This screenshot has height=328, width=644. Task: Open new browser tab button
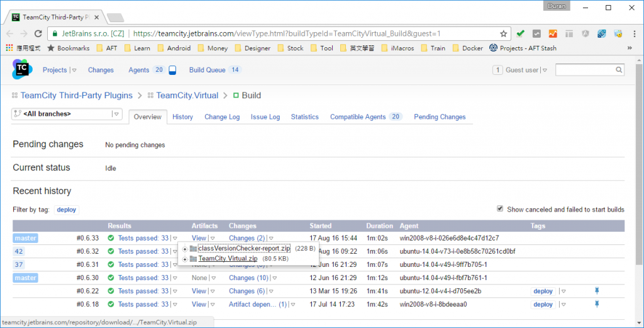116,18
